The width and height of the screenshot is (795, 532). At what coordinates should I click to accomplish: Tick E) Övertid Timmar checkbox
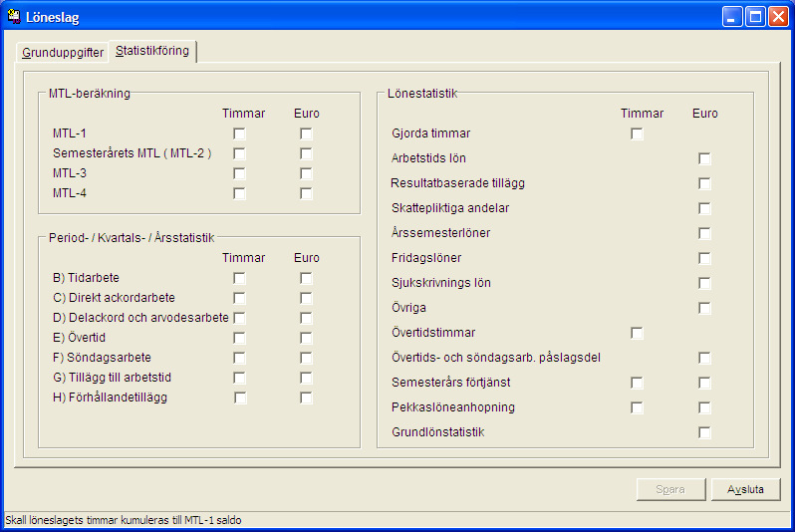(239, 339)
